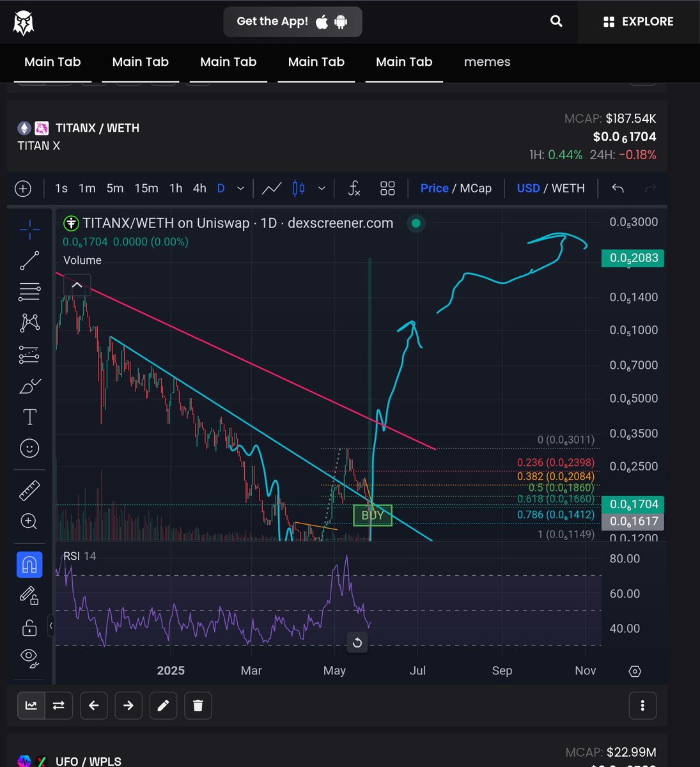Viewport: 700px width, 767px height.
Task: Click the chart refresh button
Action: pyautogui.click(x=357, y=642)
